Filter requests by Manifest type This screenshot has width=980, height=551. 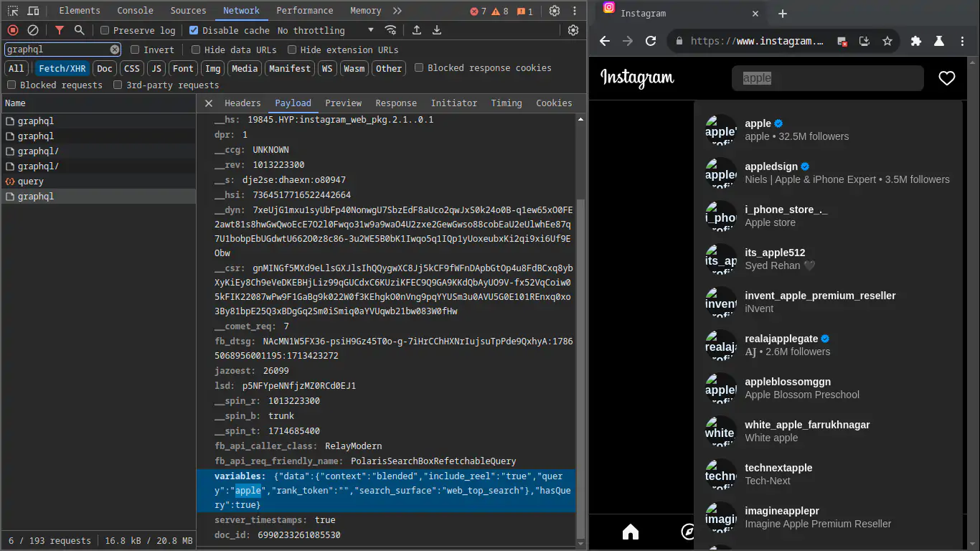point(290,68)
